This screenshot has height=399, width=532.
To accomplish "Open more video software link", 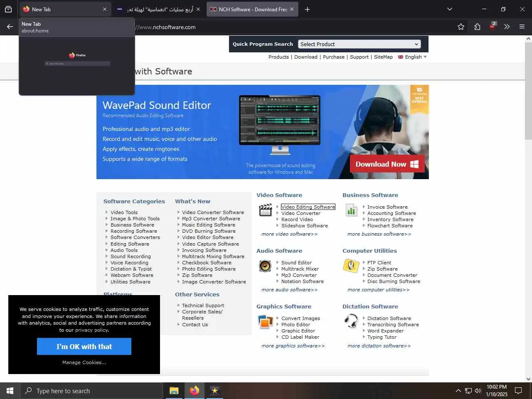I will (x=289, y=234).
